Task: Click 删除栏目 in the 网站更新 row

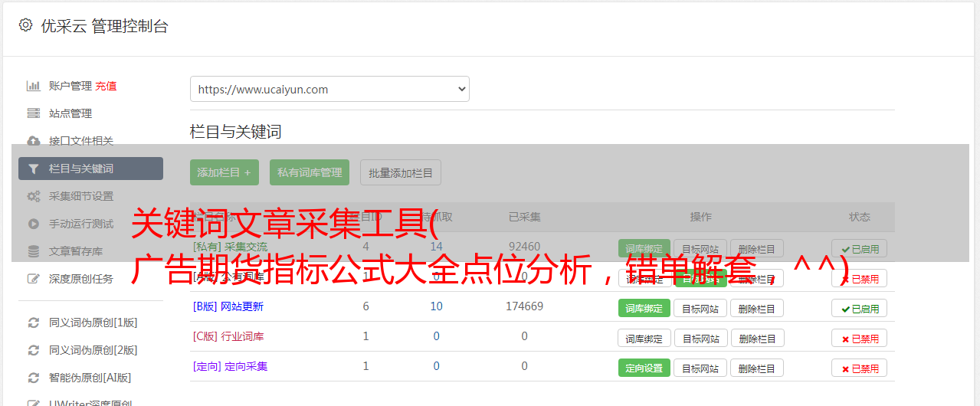Action: pyautogui.click(x=757, y=308)
